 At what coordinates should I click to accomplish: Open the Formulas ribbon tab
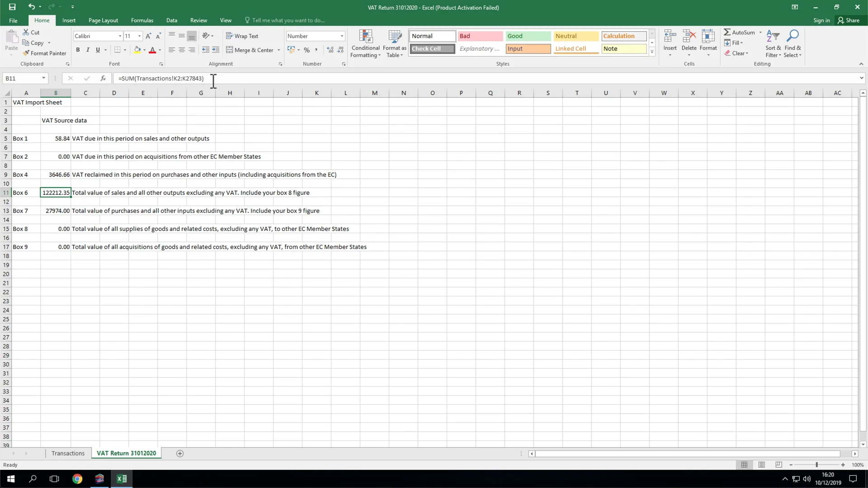[x=142, y=20]
